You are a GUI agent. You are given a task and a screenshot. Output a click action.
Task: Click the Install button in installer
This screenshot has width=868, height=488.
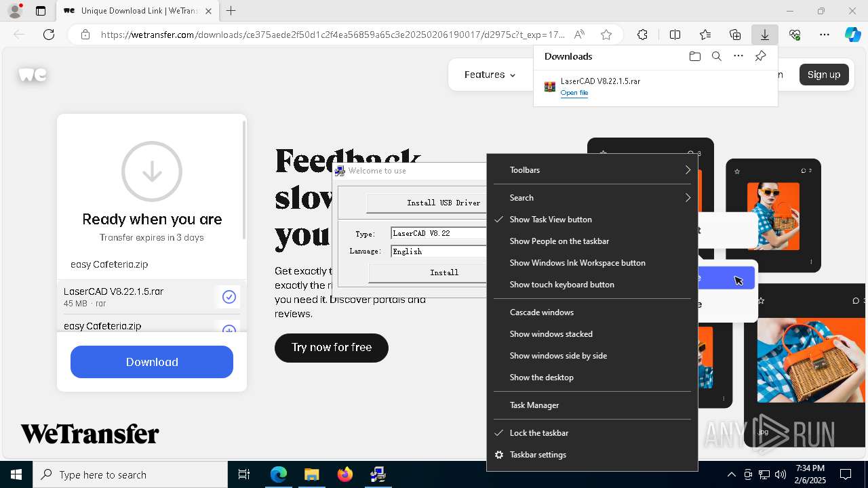coord(428,272)
